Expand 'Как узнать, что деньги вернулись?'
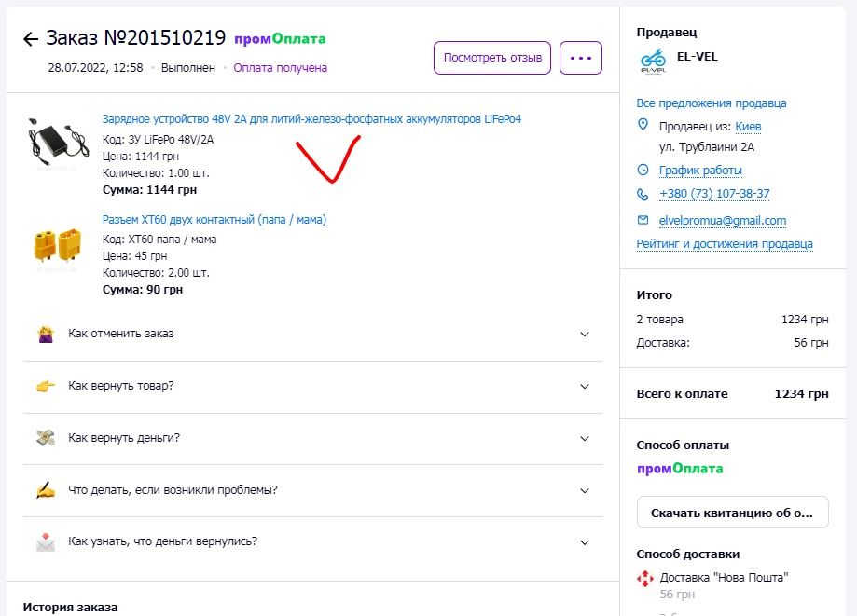The height and width of the screenshot is (616, 857). (x=585, y=542)
